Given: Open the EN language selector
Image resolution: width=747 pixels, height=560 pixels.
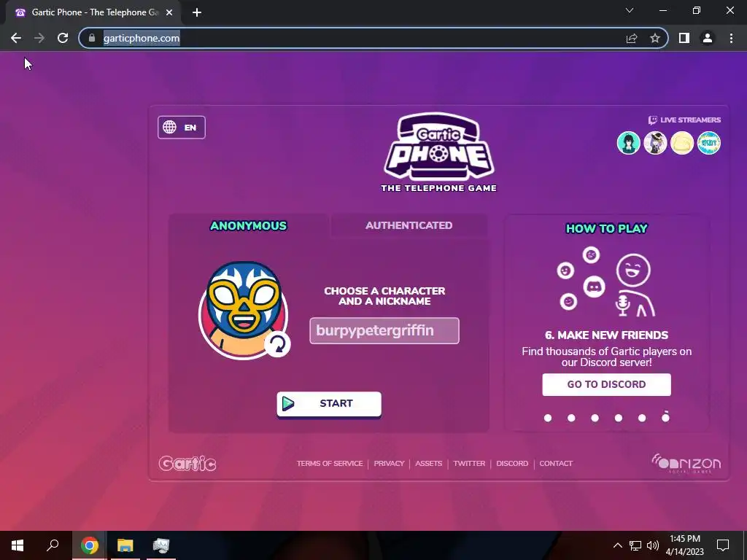Looking at the screenshot, I should point(182,127).
